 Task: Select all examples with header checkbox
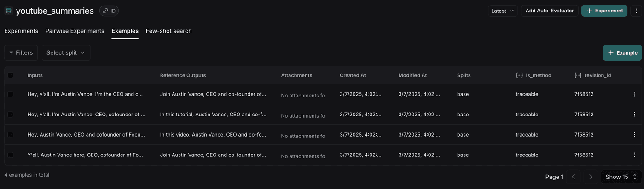(x=11, y=75)
